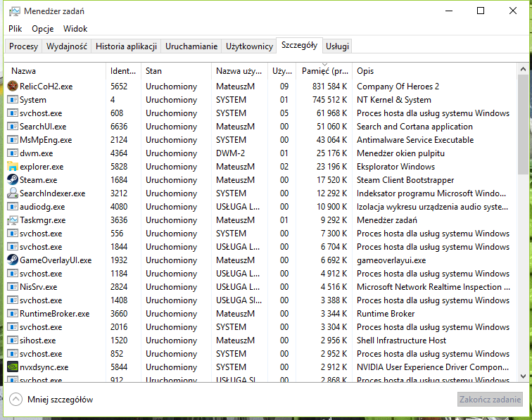Click icon of svchost.exe with PID 2016

coord(13,327)
